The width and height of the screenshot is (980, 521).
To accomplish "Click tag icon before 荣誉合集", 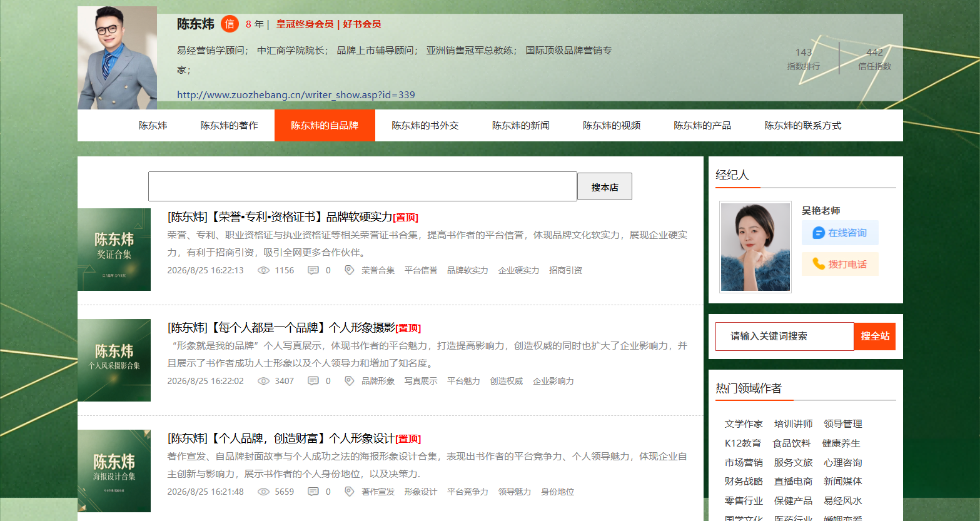I will click(x=350, y=270).
